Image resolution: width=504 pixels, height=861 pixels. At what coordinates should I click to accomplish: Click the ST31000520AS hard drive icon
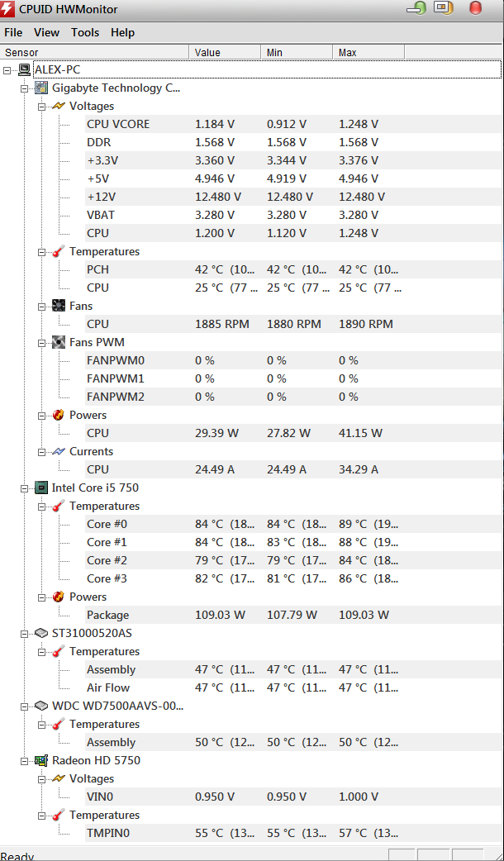tap(41, 633)
